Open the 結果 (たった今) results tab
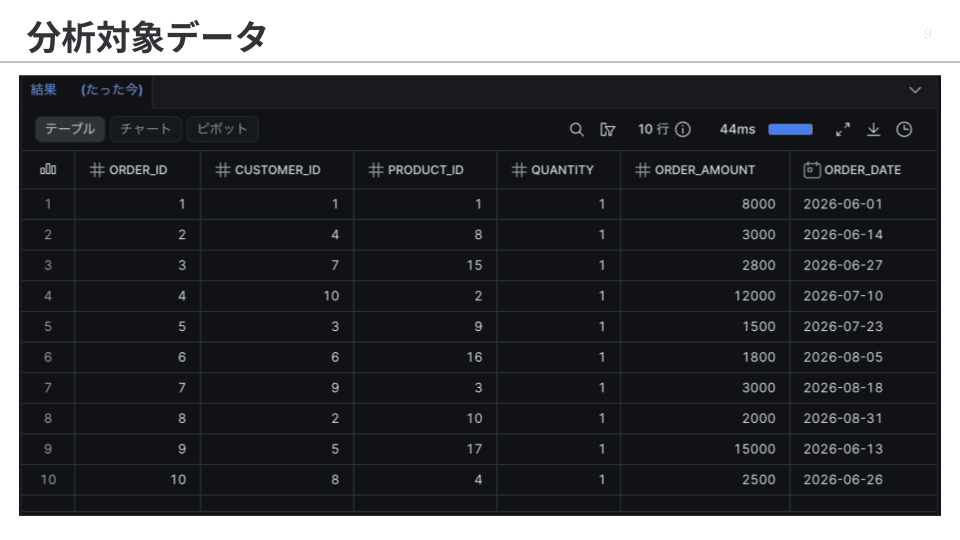960x540 pixels. pos(86,90)
